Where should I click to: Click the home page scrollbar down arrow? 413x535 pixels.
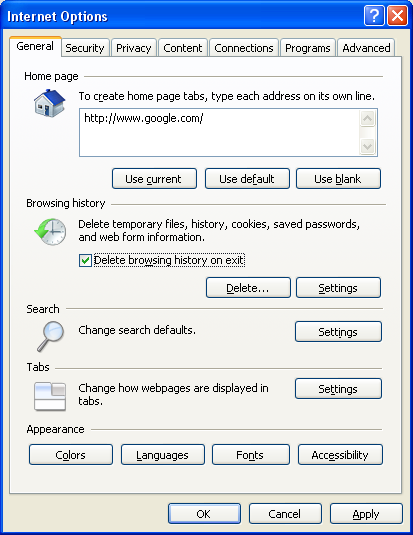pyautogui.click(x=368, y=146)
